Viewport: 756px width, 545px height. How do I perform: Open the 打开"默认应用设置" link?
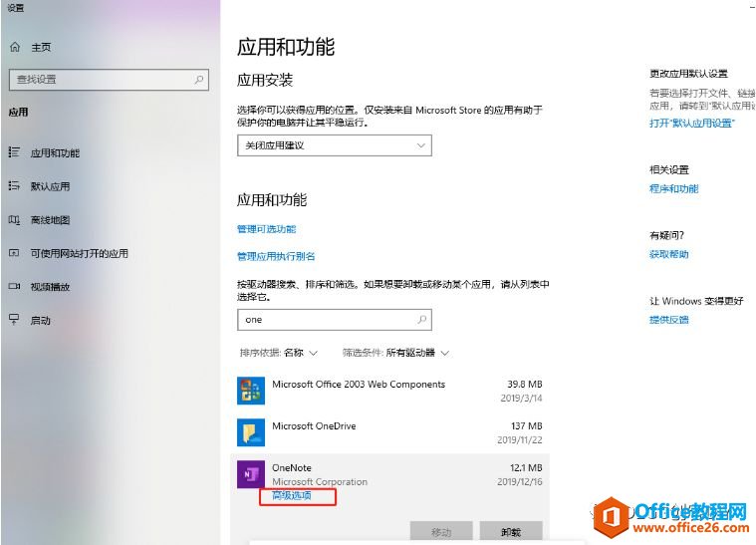tap(691, 123)
